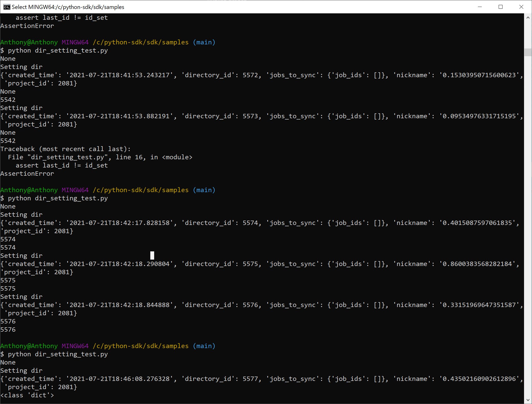Click the terminal window icon in title bar
Image resolution: width=532 pixels, height=404 pixels.
click(7, 7)
